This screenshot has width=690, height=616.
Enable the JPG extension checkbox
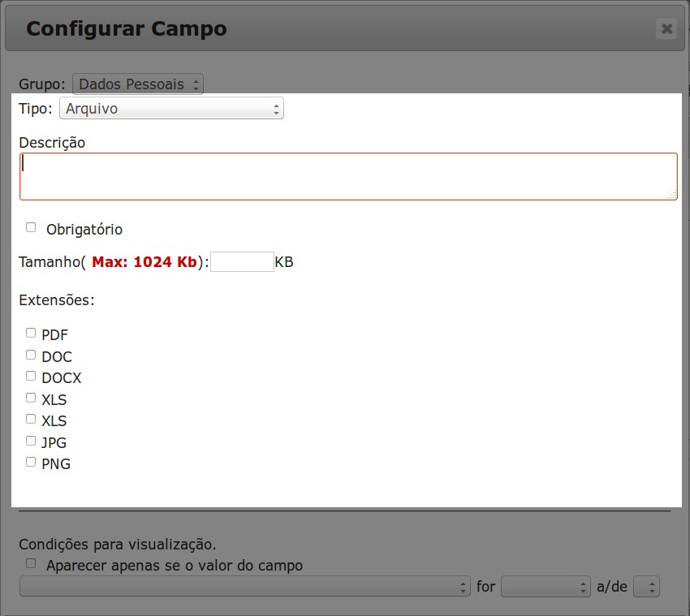(31, 442)
